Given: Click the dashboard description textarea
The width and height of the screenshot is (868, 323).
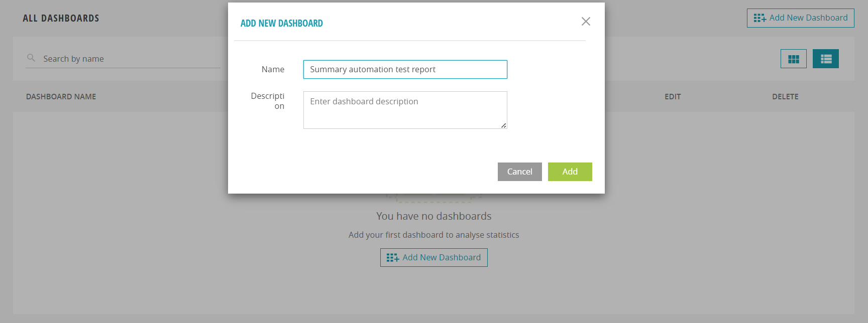Looking at the screenshot, I should pyautogui.click(x=405, y=110).
